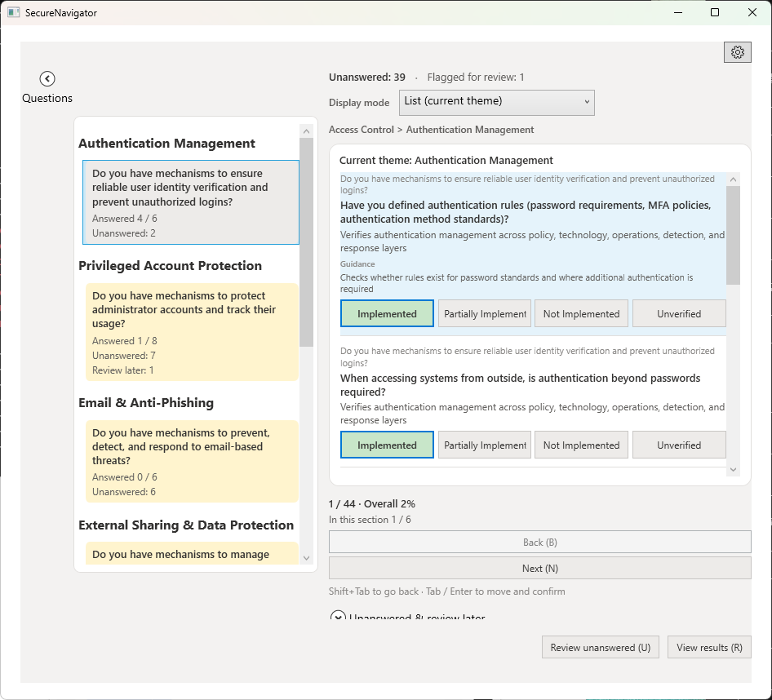Click the 'Back (B)' button
The image size is (772, 700).
pyautogui.click(x=539, y=542)
